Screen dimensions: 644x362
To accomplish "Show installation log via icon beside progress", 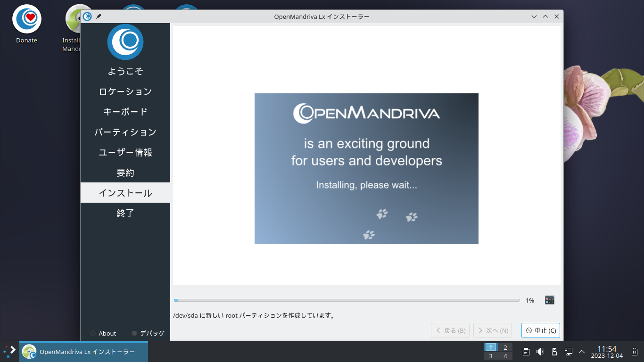I will point(549,300).
